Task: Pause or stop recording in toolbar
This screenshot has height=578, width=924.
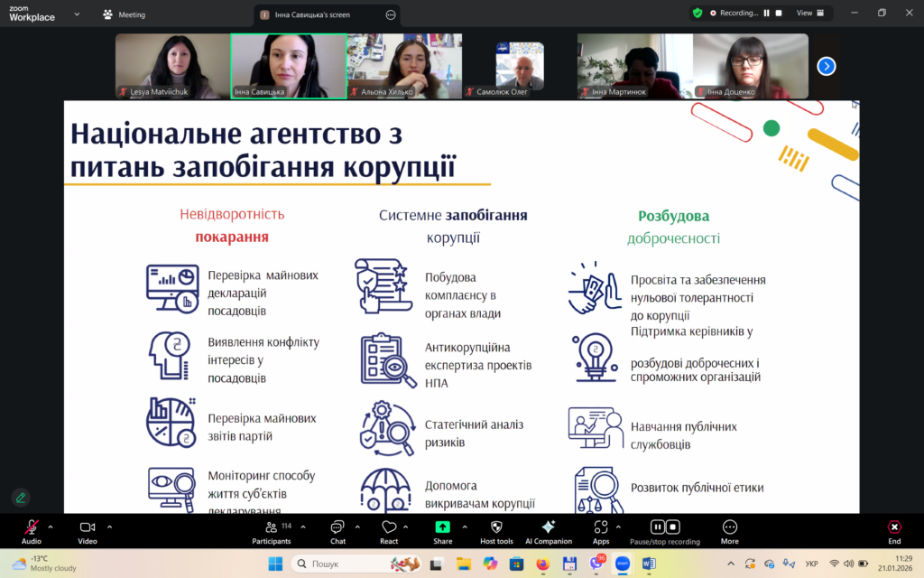Action: 665,527
